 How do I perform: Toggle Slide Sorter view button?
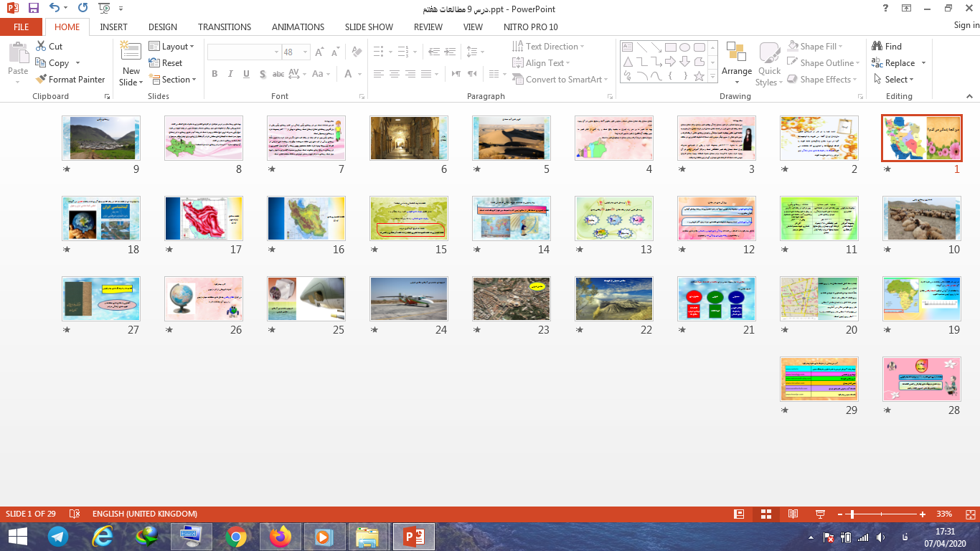[765, 514]
